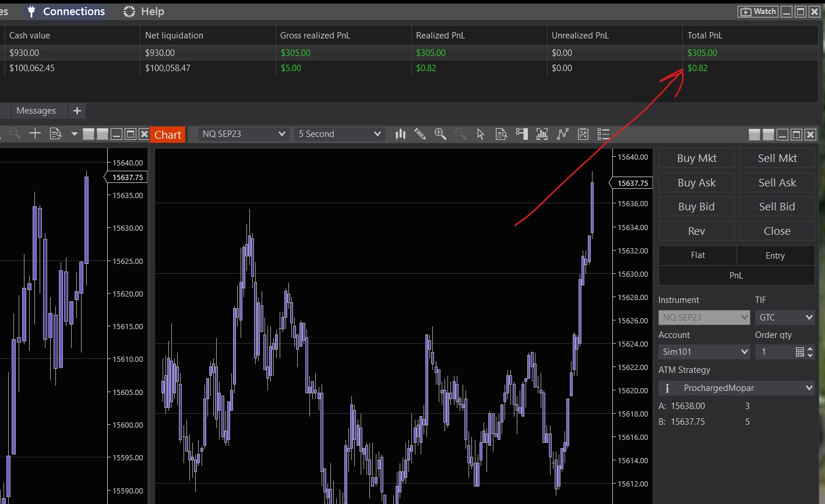Viewport: 825px width, 504px height.
Task: Open the Sim101 account dropdown
Action: point(704,352)
